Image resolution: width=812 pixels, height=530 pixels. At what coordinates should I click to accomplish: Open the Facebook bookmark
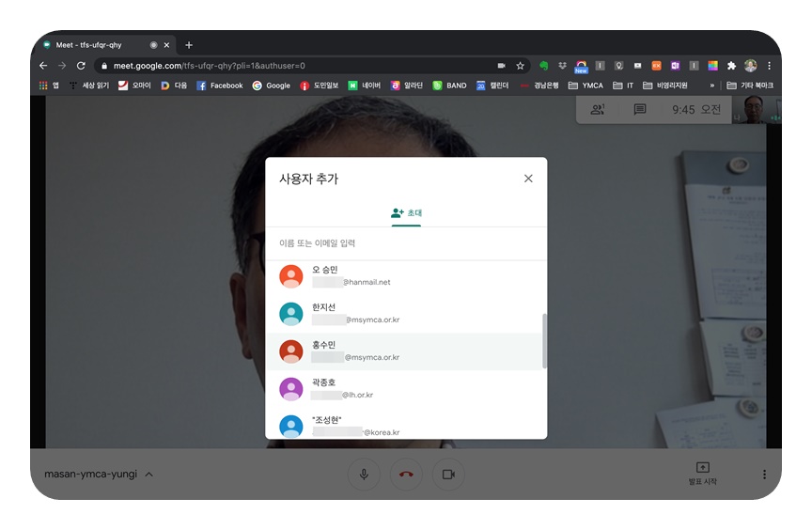(x=220, y=86)
